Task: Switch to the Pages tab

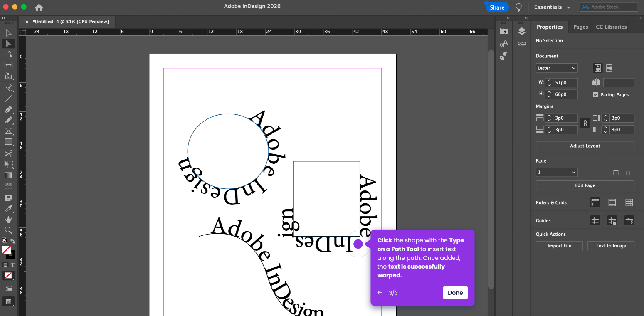Action: coord(580,27)
